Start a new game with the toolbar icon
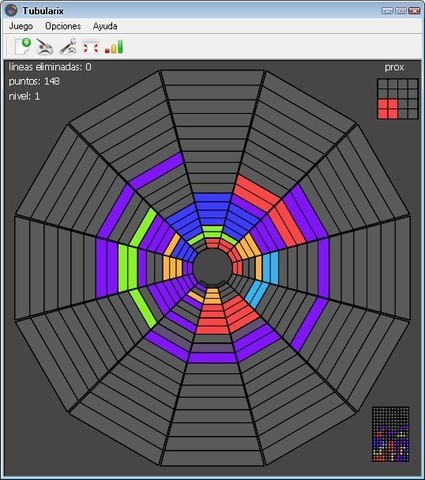Viewport: 425px width, 480px height. click(x=23, y=46)
